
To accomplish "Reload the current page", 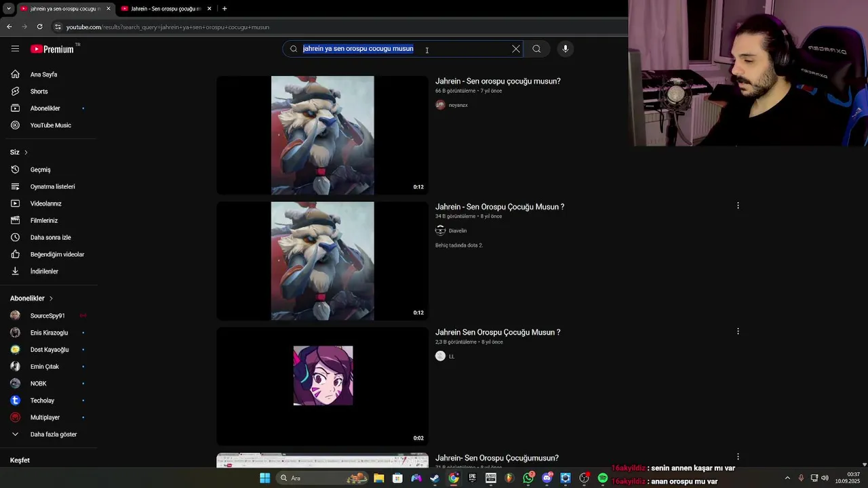I will 39,27.
